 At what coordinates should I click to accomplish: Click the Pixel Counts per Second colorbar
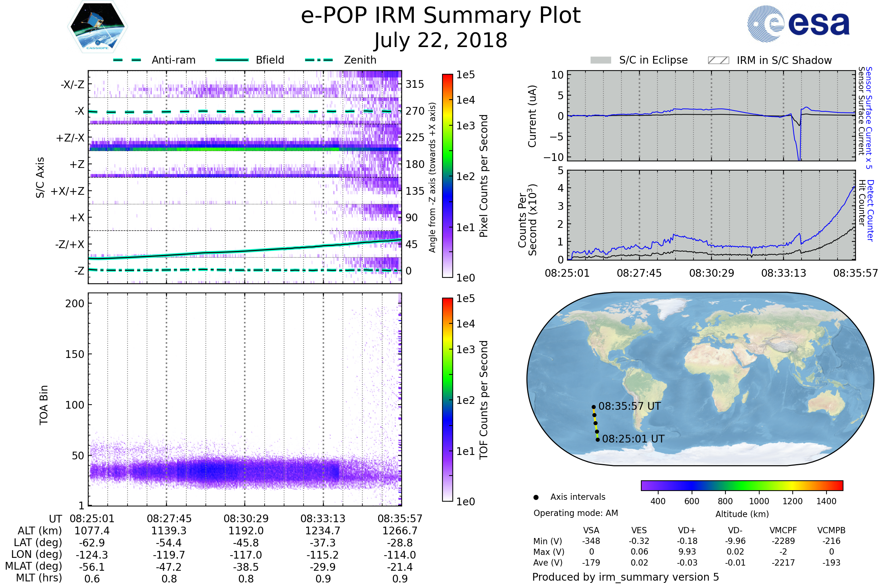tap(447, 176)
